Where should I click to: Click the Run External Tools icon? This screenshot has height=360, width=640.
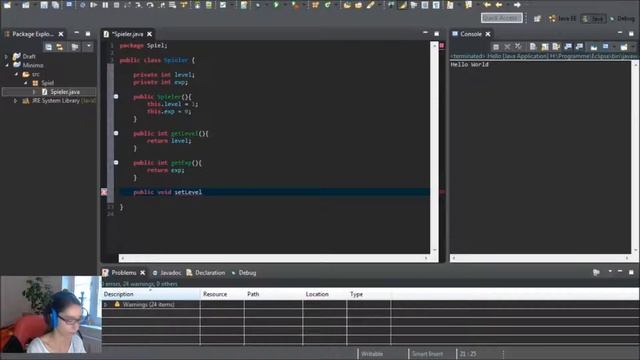295,5
